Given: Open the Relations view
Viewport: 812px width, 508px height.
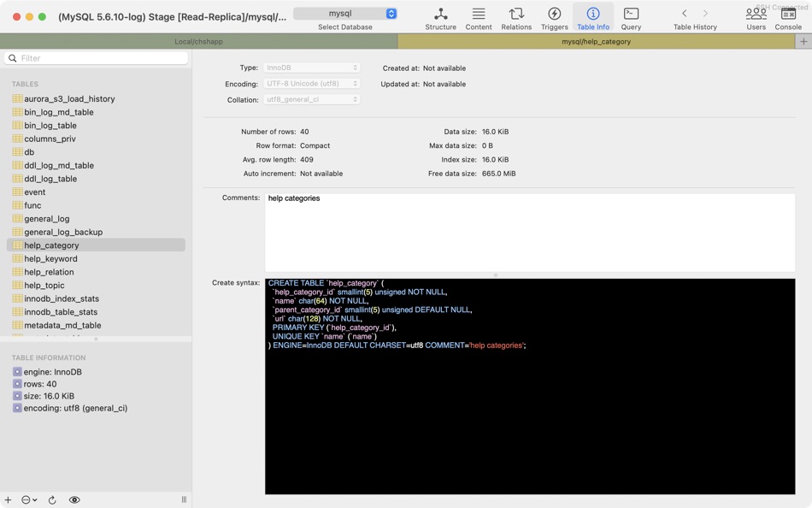Looking at the screenshot, I should tap(515, 18).
